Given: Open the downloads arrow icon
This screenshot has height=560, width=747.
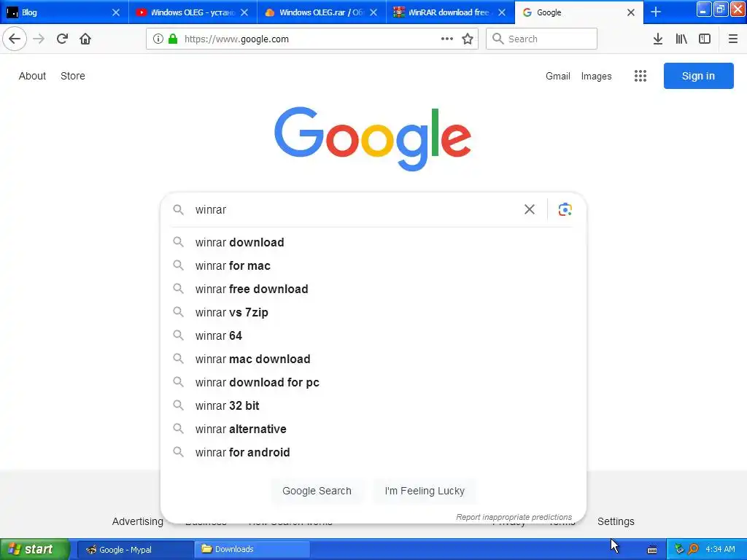Looking at the screenshot, I should click(657, 39).
